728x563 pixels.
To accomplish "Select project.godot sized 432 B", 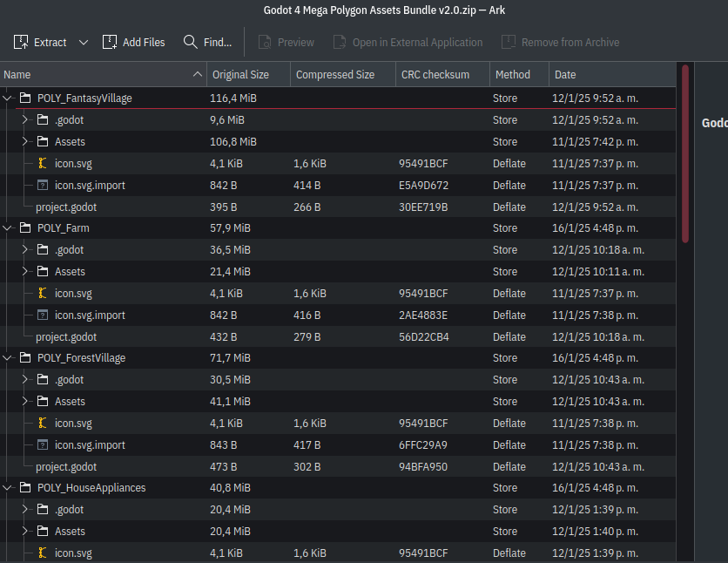I will [x=66, y=336].
